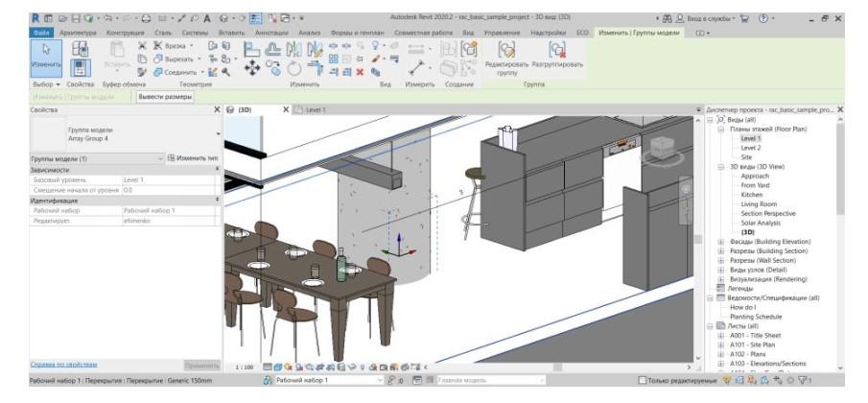
Task: Click the Rotate tool icon
Action: [x=294, y=69]
